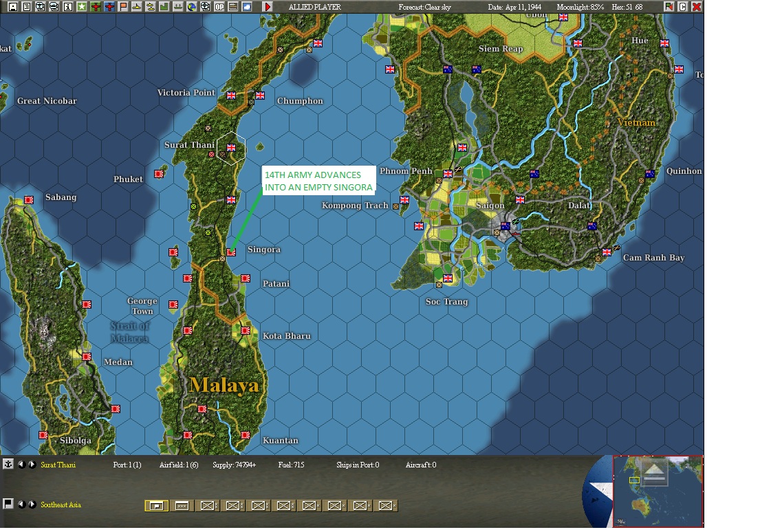Screen dimensions: 782x532
Task: Select previous unit arrow left of Southeast Asia
Action: (x=21, y=504)
